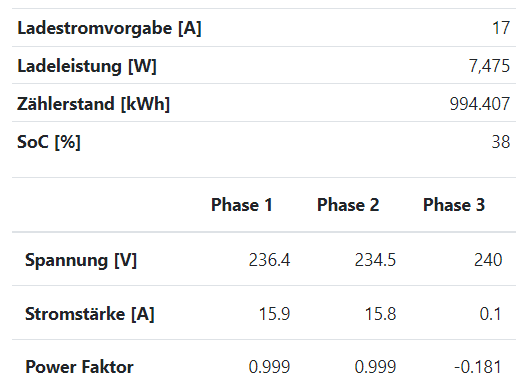The image size is (532, 386).
Task: Click the Stromstärke [A] row label
Action: pos(90,314)
